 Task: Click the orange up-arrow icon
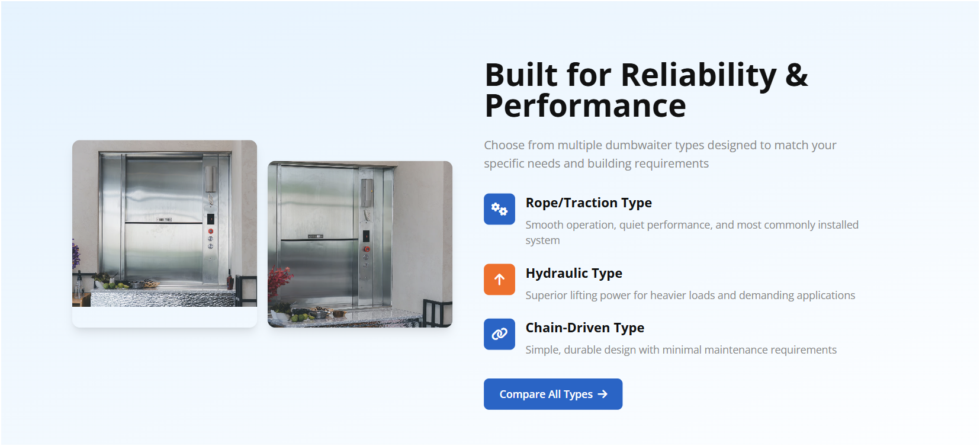499,279
